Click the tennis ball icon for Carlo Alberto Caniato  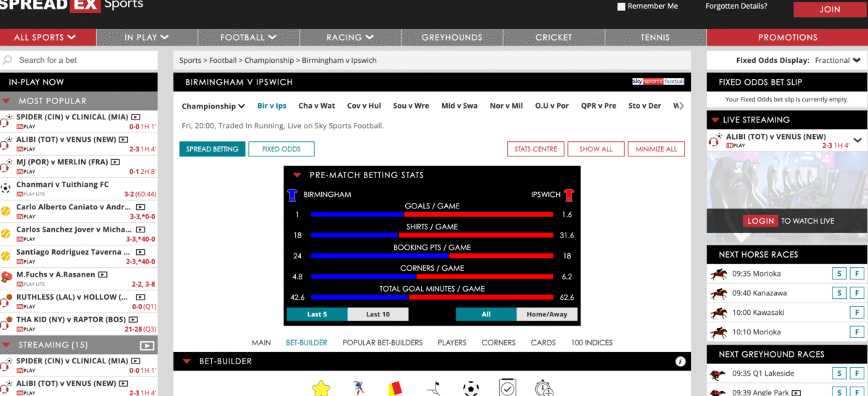coord(6,211)
